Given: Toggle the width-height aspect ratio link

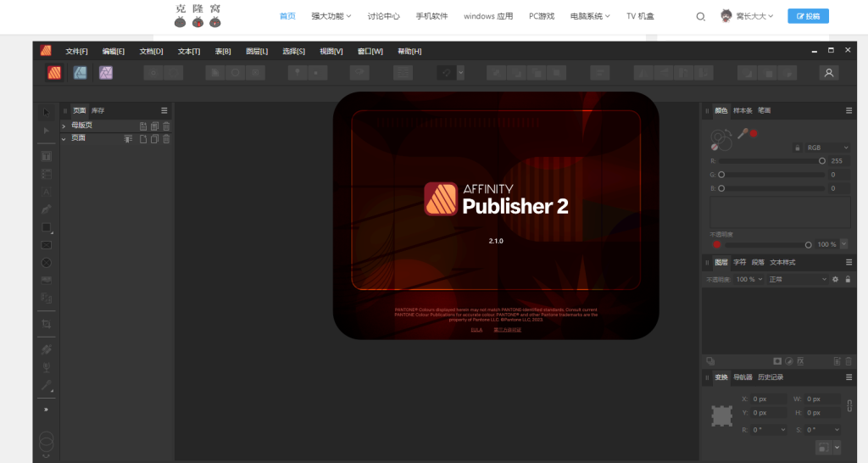Looking at the screenshot, I should (x=849, y=406).
